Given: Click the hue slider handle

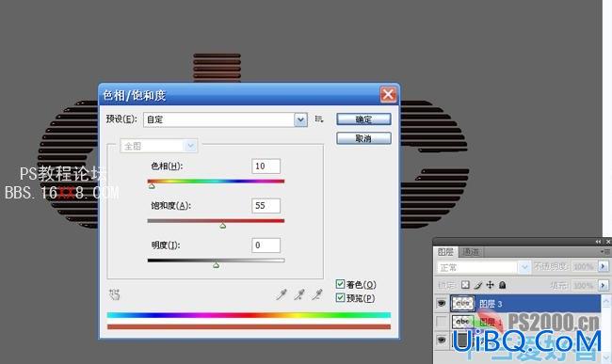Looking at the screenshot, I should [x=152, y=186].
